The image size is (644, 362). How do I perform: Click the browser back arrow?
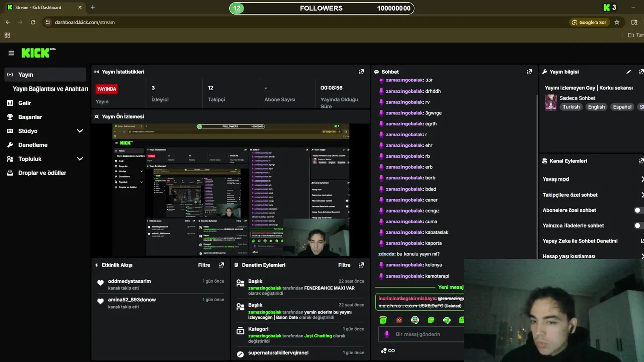click(8, 22)
